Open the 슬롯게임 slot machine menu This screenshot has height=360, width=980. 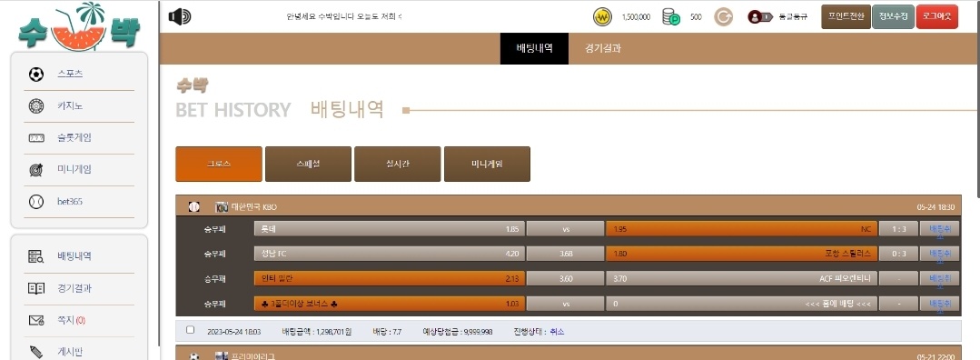pos(36,138)
